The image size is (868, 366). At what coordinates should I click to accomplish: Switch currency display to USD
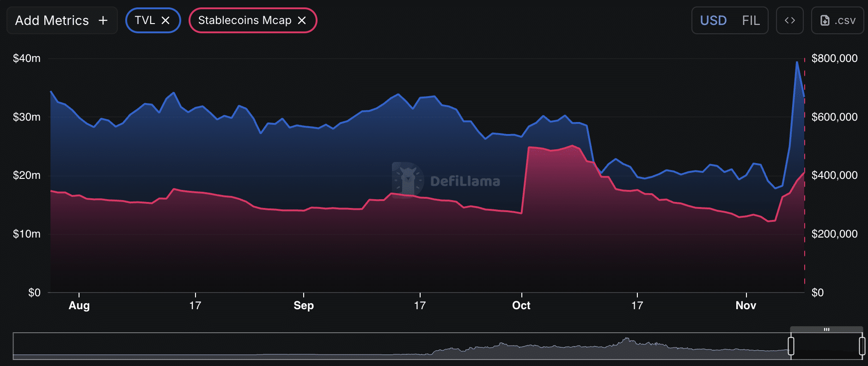tap(713, 21)
